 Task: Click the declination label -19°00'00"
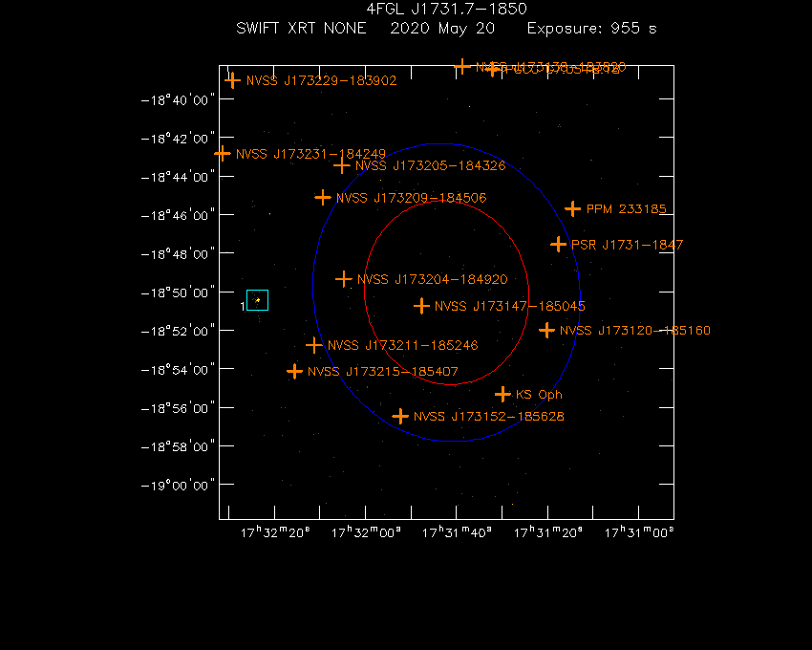pyautogui.click(x=178, y=486)
